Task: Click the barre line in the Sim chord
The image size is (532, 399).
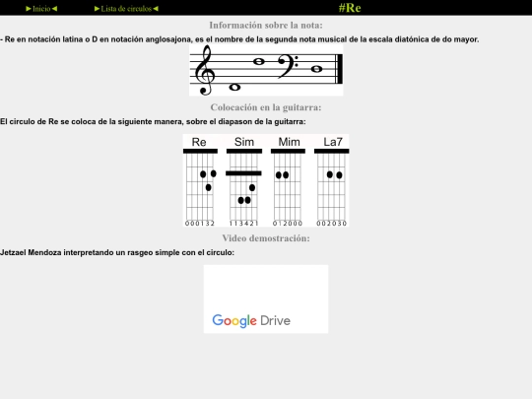Action: [243, 173]
